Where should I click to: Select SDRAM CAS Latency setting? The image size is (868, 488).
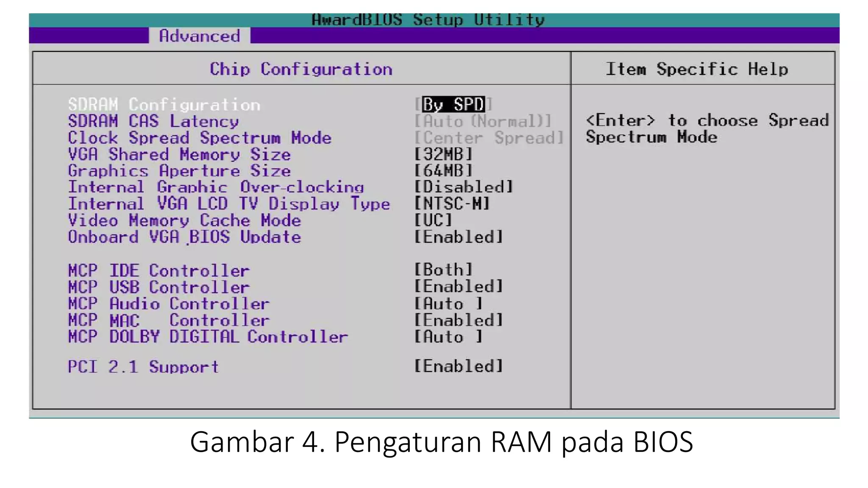[x=153, y=121]
